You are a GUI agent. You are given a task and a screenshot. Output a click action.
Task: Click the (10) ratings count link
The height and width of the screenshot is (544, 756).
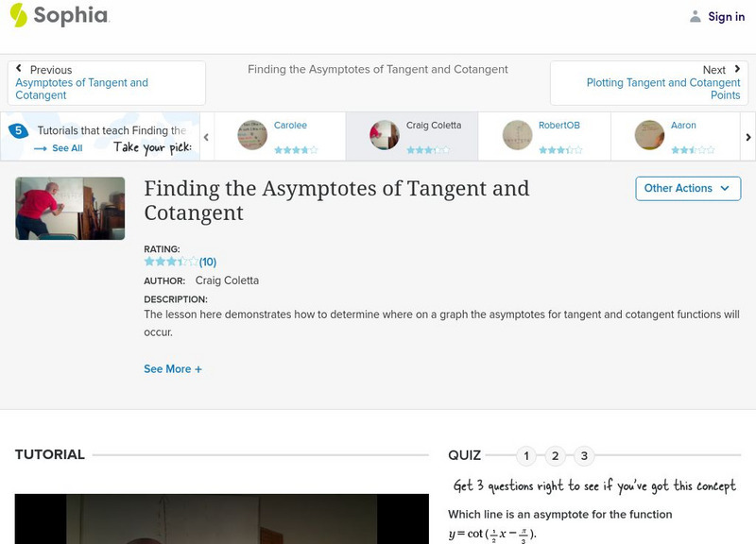(206, 263)
